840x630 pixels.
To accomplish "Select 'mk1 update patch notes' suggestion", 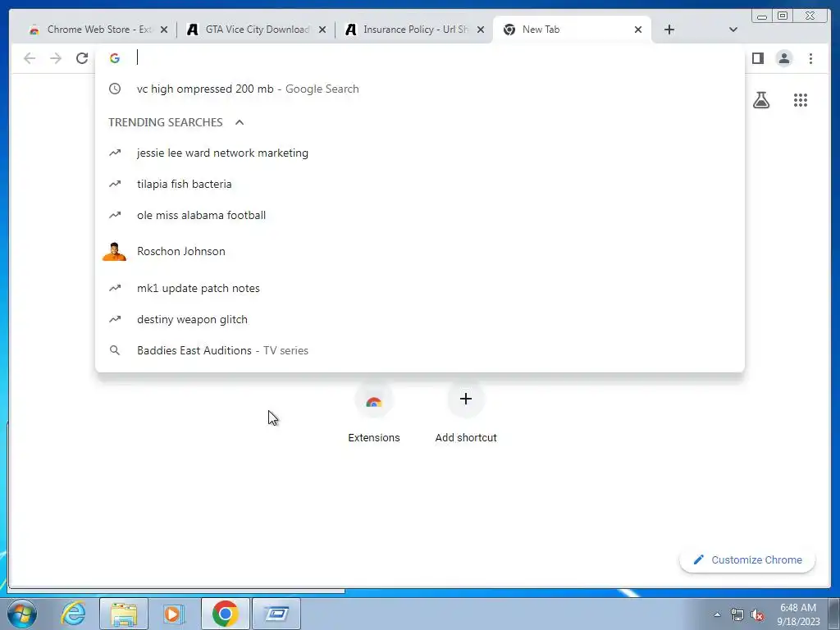I will 419,288.
